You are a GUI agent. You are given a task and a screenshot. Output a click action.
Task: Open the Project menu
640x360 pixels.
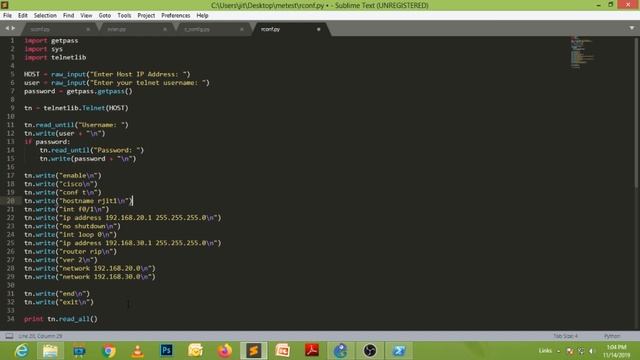[146, 16]
